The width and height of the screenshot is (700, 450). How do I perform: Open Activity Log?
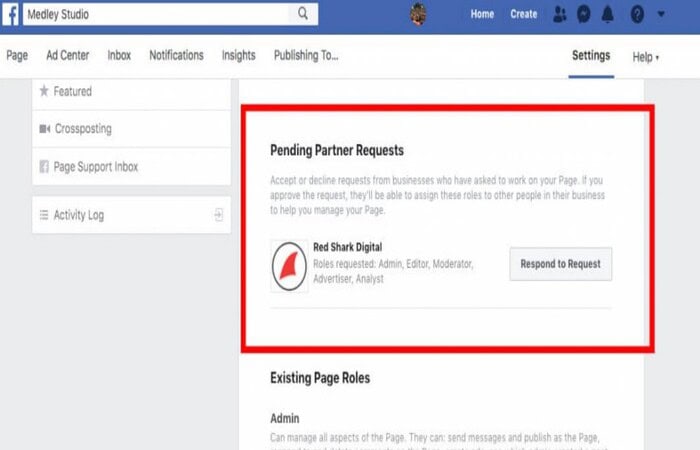(x=132, y=215)
